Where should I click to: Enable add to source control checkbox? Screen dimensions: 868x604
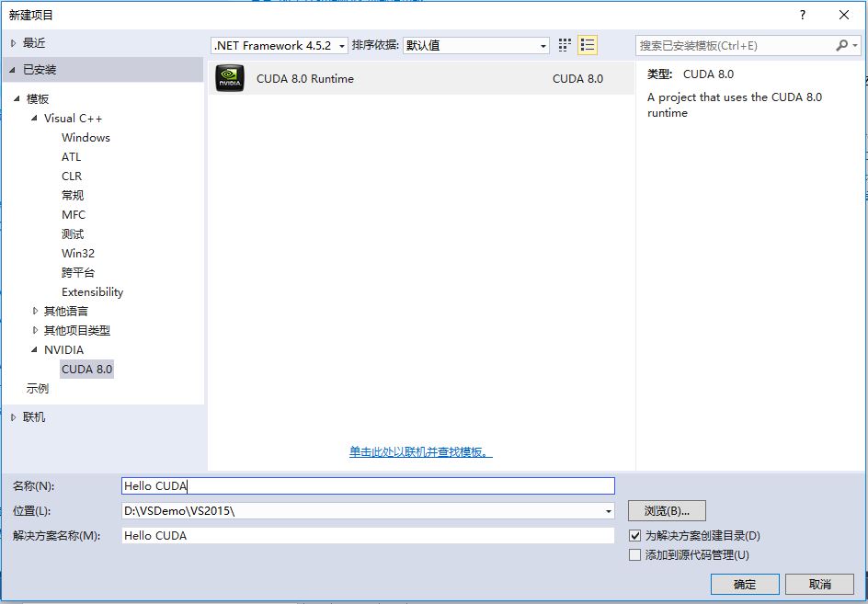coord(635,554)
